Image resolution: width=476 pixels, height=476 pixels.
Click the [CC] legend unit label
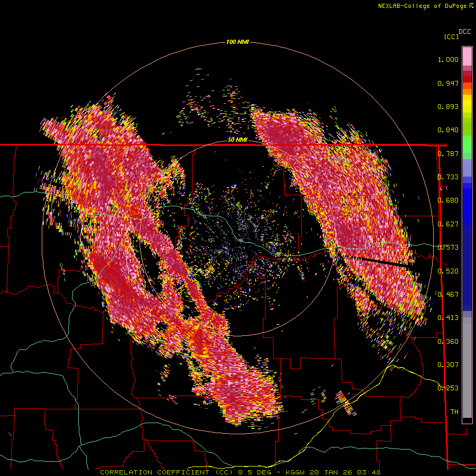coord(451,36)
